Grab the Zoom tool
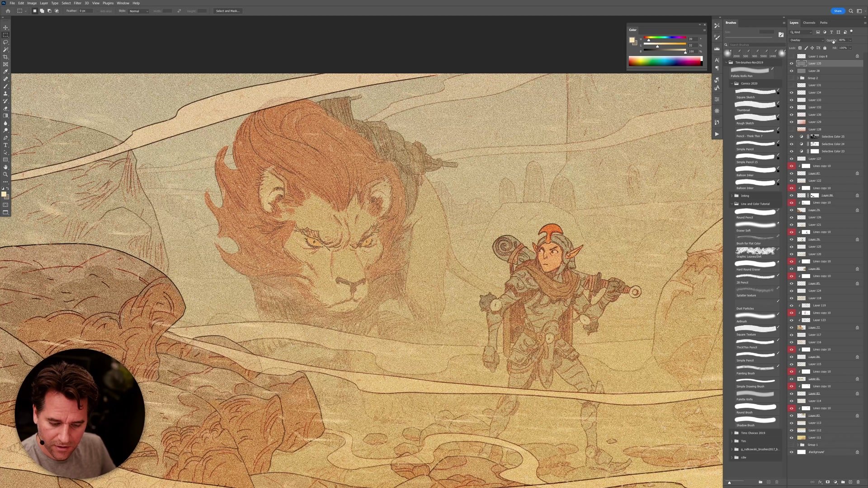The image size is (868, 488). coord(5,174)
